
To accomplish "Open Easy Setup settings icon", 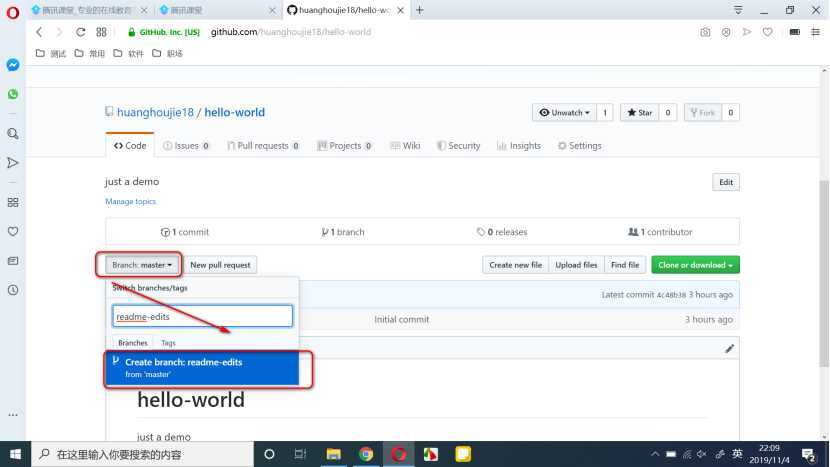I will pyautogui.click(x=815, y=32).
